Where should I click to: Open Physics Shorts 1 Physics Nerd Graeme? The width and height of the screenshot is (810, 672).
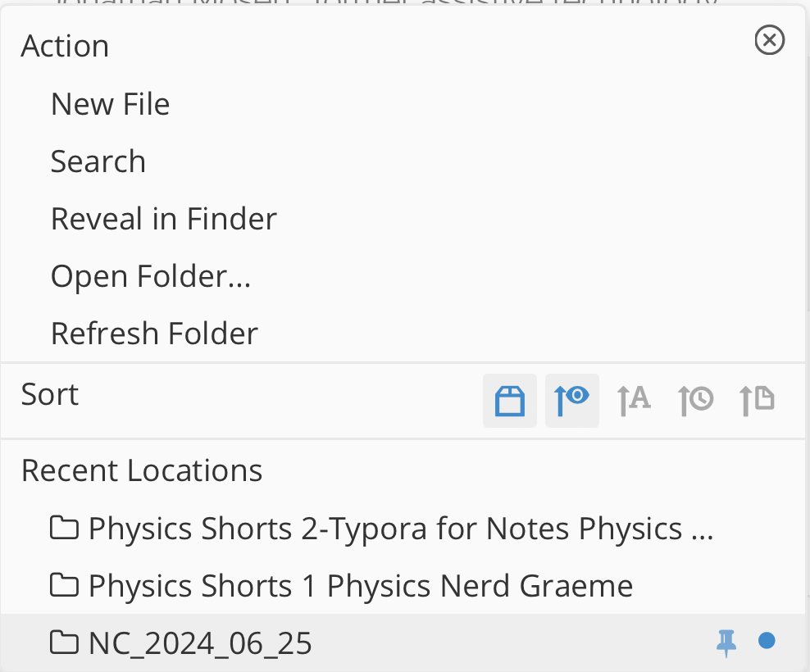[x=360, y=586]
